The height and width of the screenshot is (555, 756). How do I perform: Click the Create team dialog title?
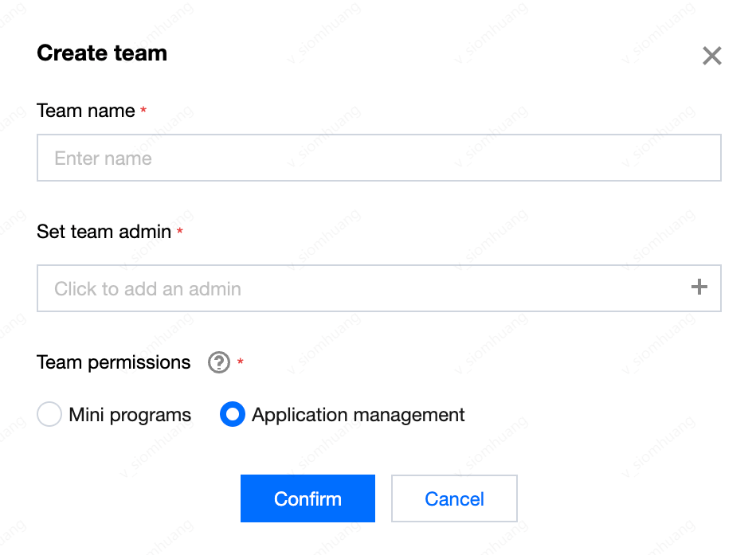102,53
